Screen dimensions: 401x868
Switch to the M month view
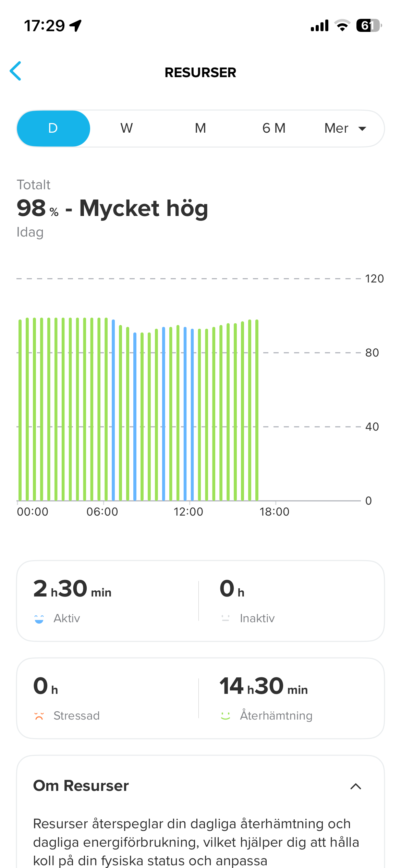200,128
